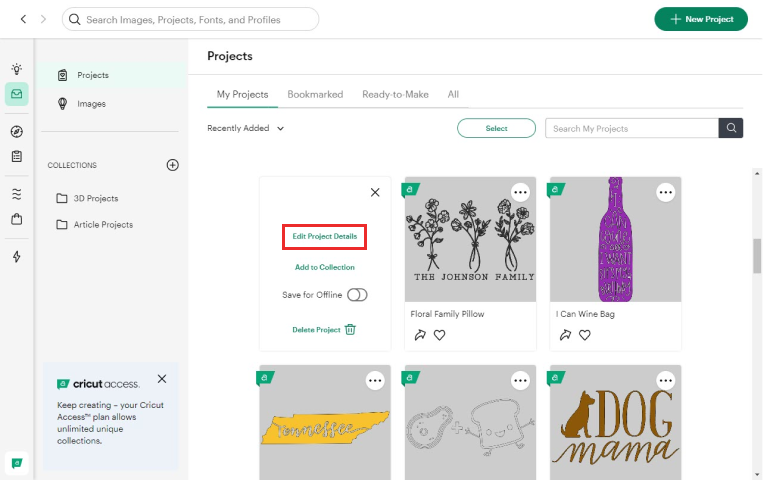This screenshot has height=480, width=763.
Task: Open the Recently Added sort dropdown
Action: (246, 128)
